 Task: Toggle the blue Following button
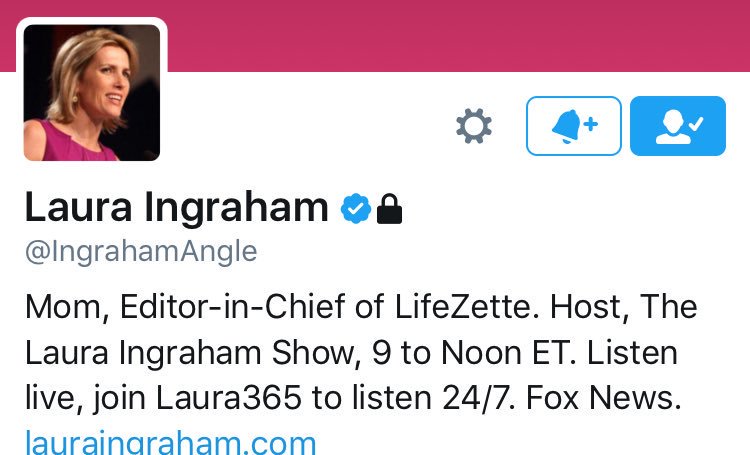678,126
